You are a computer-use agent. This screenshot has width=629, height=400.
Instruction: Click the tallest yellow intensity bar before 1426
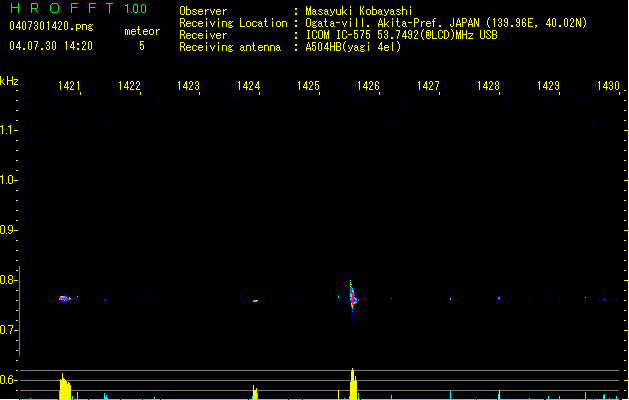coord(353,384)
